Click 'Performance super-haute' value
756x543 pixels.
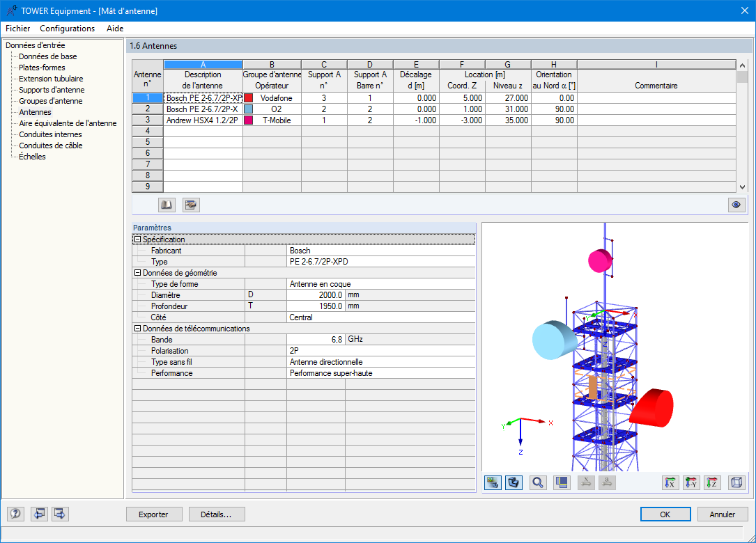381,373
